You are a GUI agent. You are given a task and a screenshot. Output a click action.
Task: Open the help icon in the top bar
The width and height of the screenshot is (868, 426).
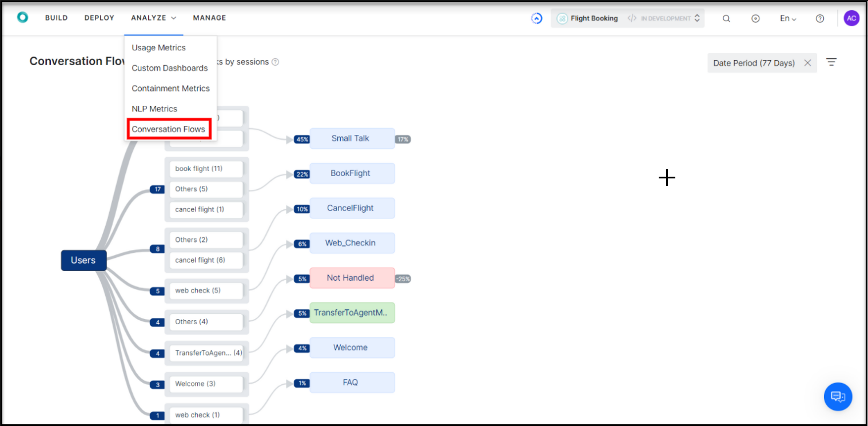tap(820, 18)
